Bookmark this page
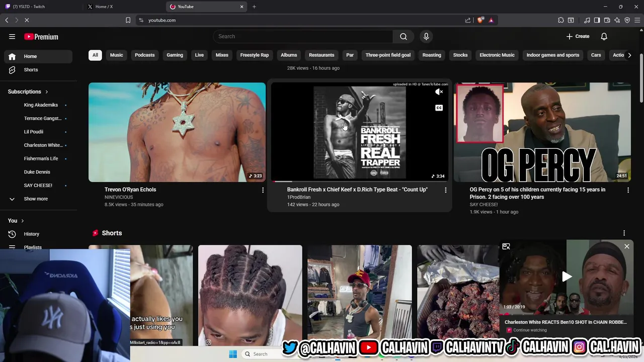The width and height of the screenshot is (644, 362). [128, 20]
